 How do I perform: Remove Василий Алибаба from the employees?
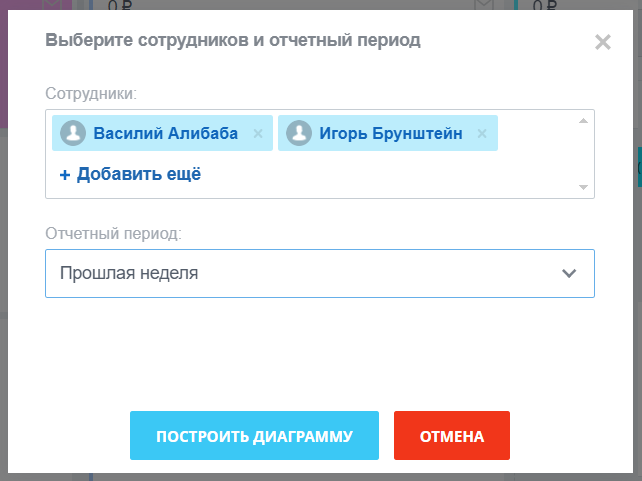click(258, 134)
